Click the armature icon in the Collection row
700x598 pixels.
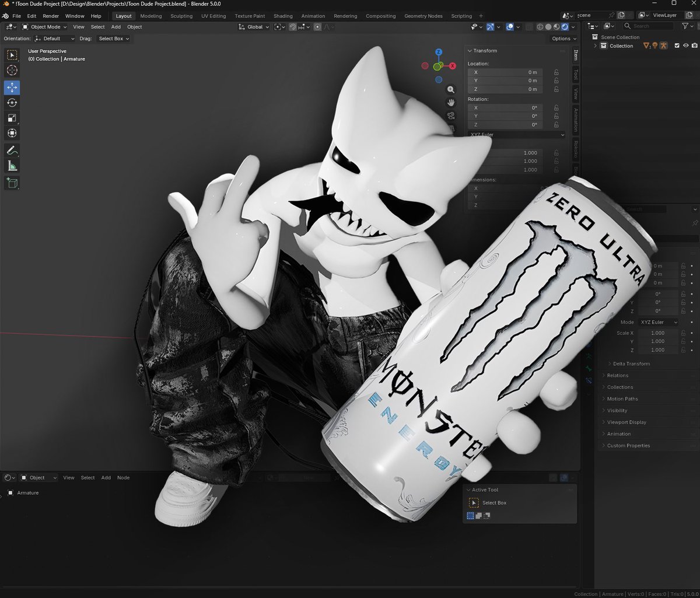click(x=663, y=46)
